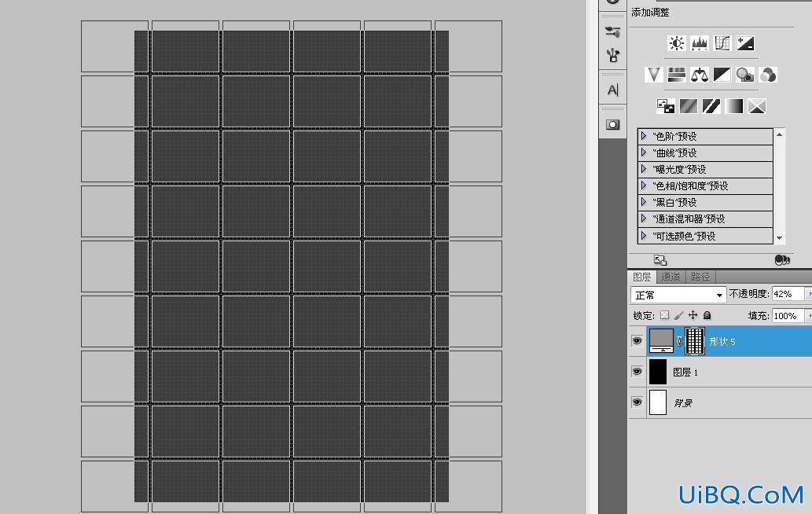Hide the 图层 1 layer
The image size is (812, 514).
click(x=637, y=372)
